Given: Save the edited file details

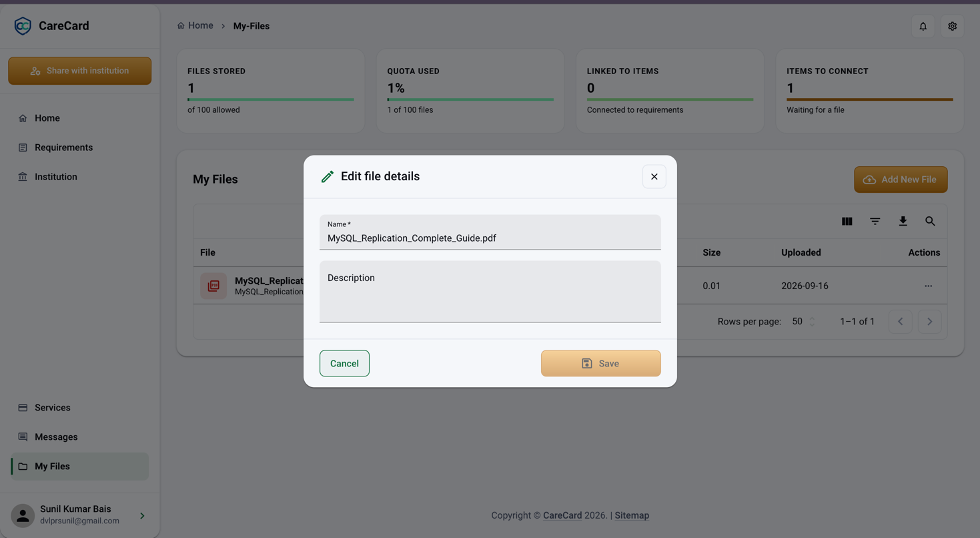Looking at the screenshot, I should 600,363.
